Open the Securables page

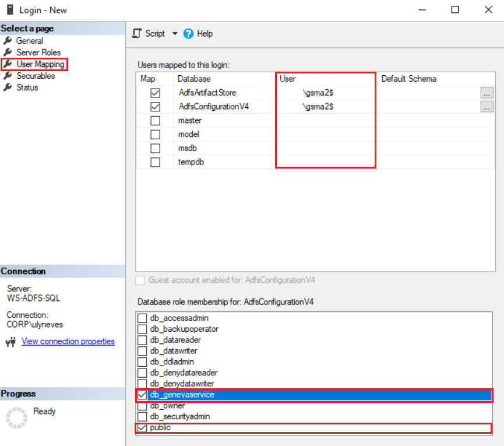(x=36, y=76)
